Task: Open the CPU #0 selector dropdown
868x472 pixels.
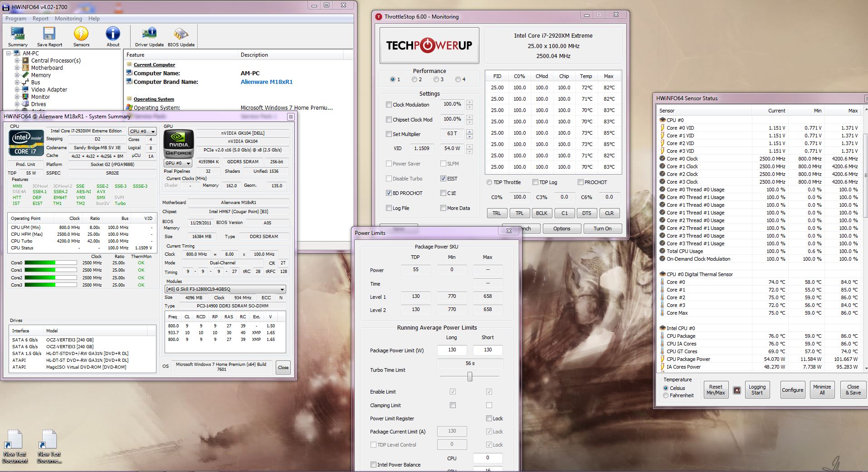Action: tap(142, 131)
